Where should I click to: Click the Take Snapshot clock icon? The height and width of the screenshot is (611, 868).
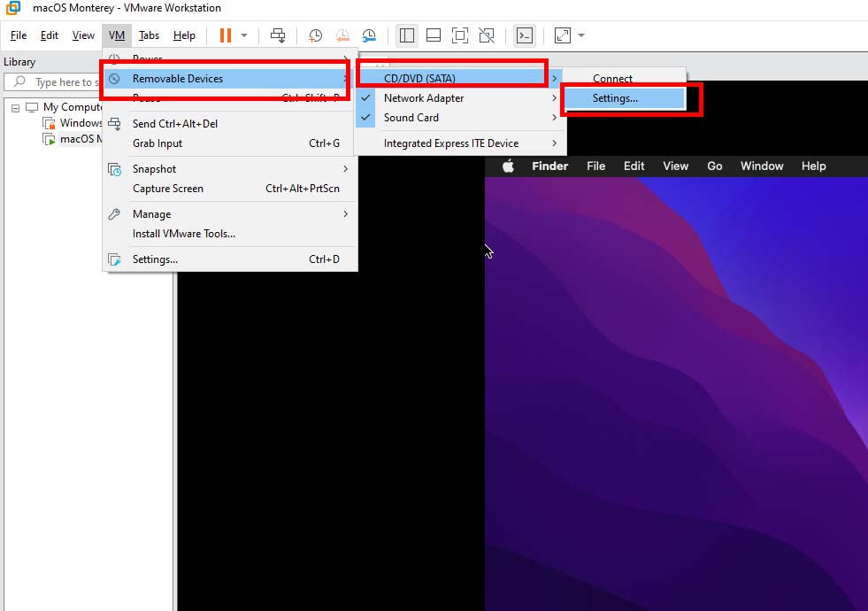(x=315, y=35)
